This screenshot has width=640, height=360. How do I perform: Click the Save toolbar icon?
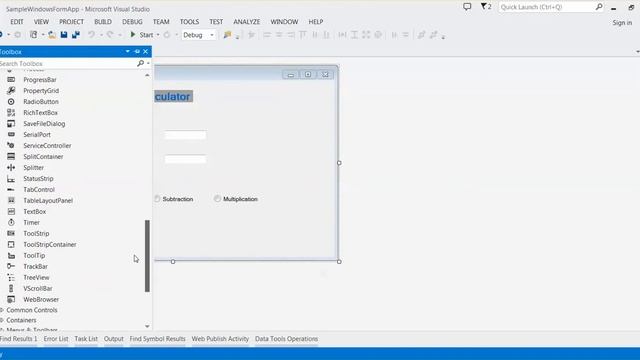click(x=64, y=35)
